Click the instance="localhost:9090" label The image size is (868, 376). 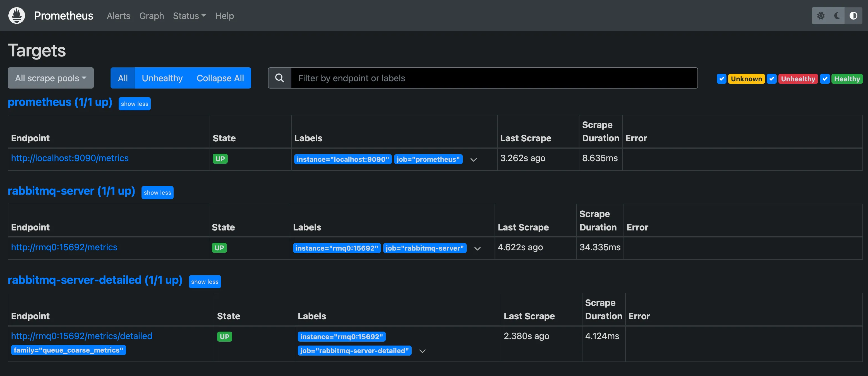343,159
